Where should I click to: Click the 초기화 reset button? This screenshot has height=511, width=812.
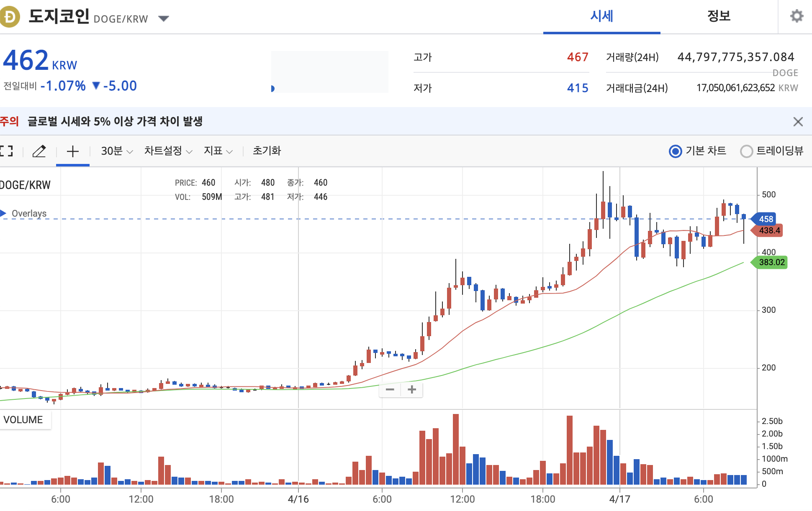[267, 151]
